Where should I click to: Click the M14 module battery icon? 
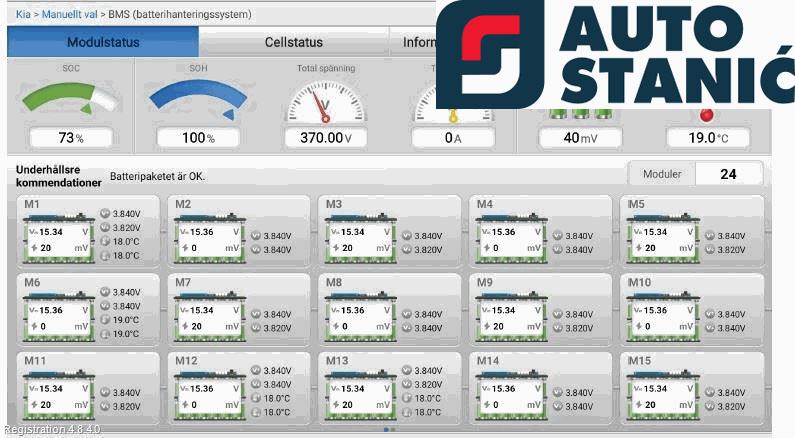[x=511, y=395]
